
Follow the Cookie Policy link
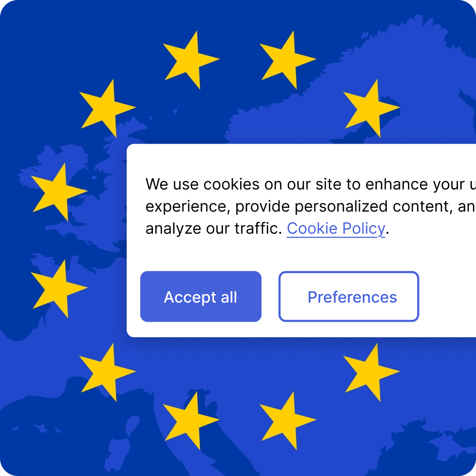point(336,229)
